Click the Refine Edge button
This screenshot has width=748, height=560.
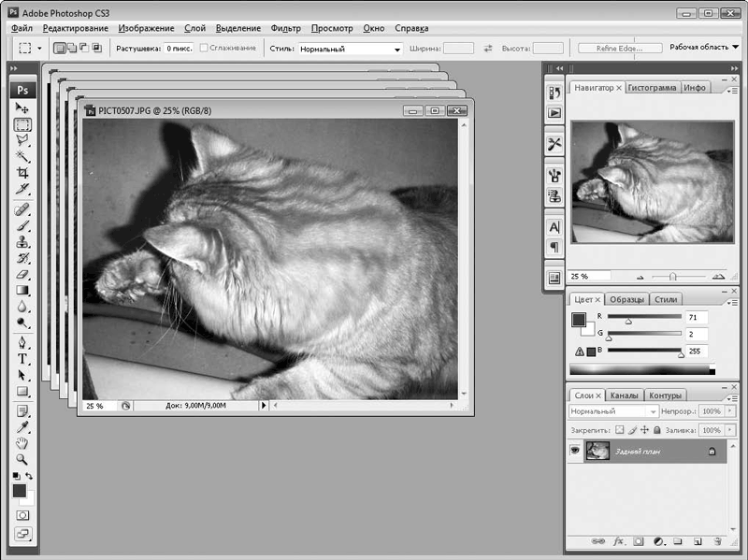618,49
